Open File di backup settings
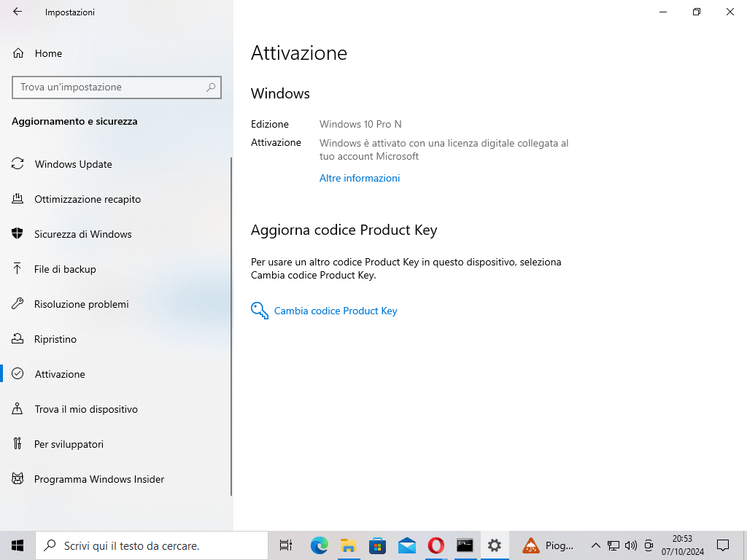 (x=65, y=269)
